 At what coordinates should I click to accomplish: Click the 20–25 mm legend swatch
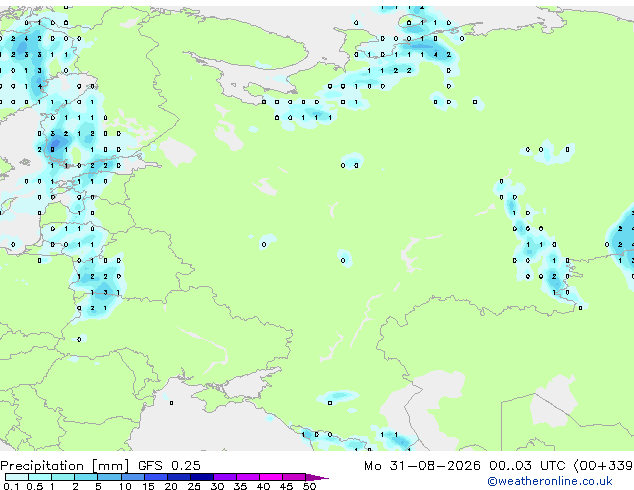click(178, 477)
